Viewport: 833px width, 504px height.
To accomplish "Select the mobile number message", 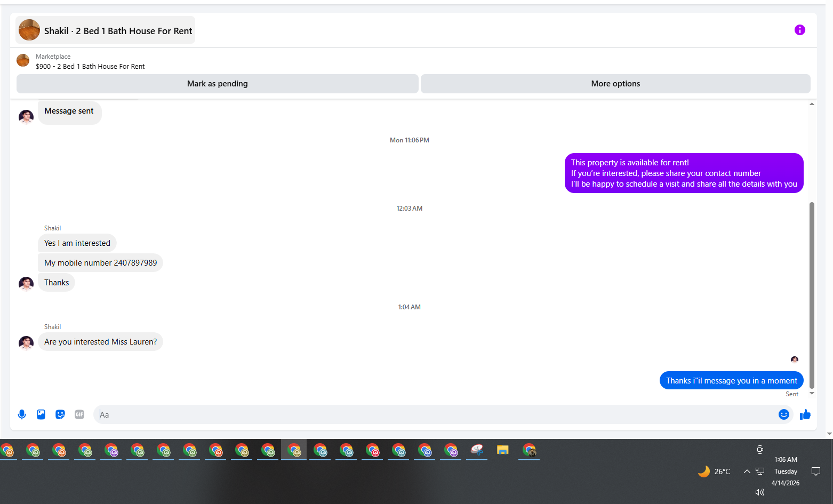I will pyautogui.click(x=100, y=263).
